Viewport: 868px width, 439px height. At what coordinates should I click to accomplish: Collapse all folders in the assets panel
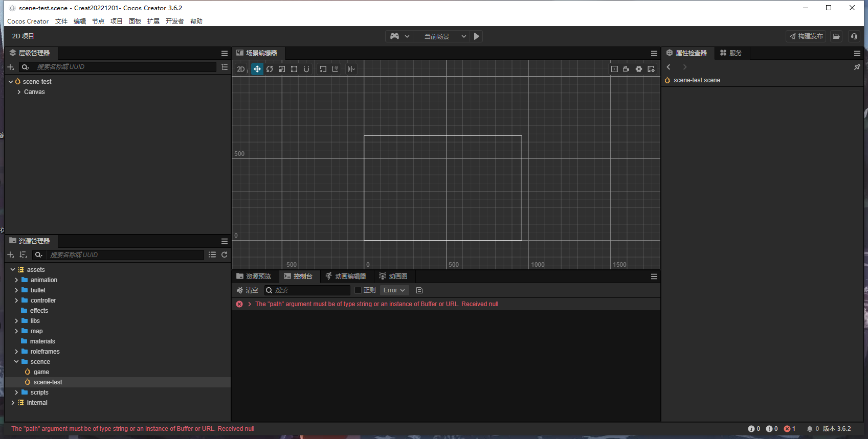[212, 255]
